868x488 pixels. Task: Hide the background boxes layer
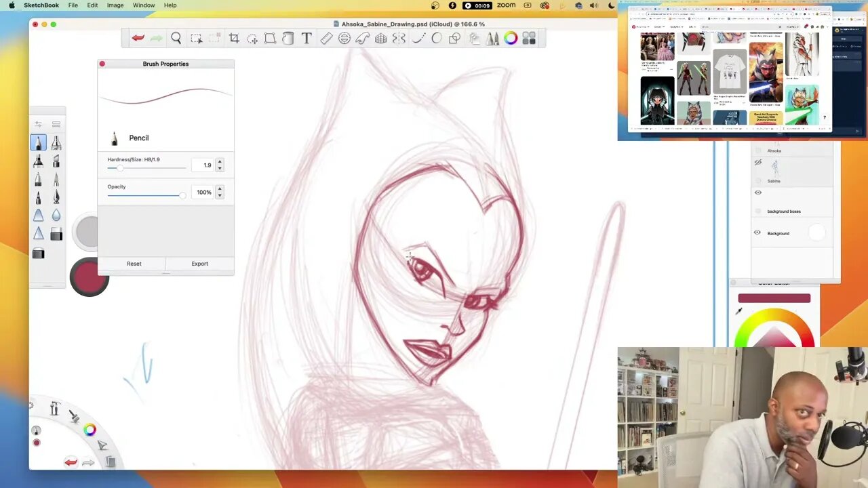click(757, 192)
